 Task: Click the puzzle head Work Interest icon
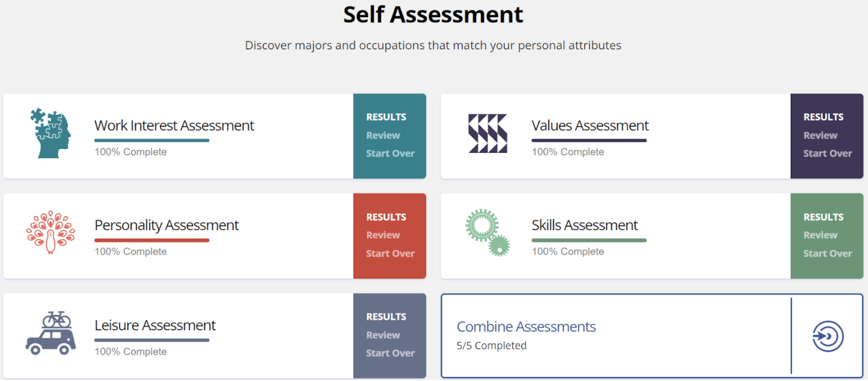click(x=51, y=133)
